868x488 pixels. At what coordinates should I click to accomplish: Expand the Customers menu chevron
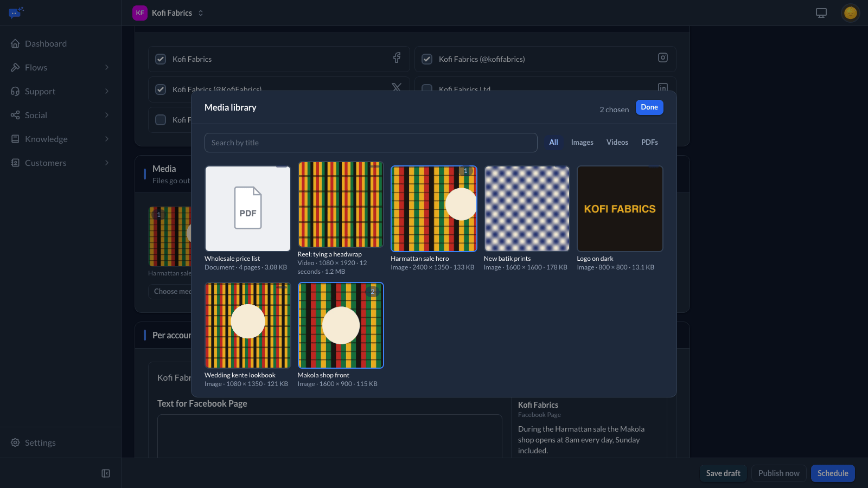(107, 163)
